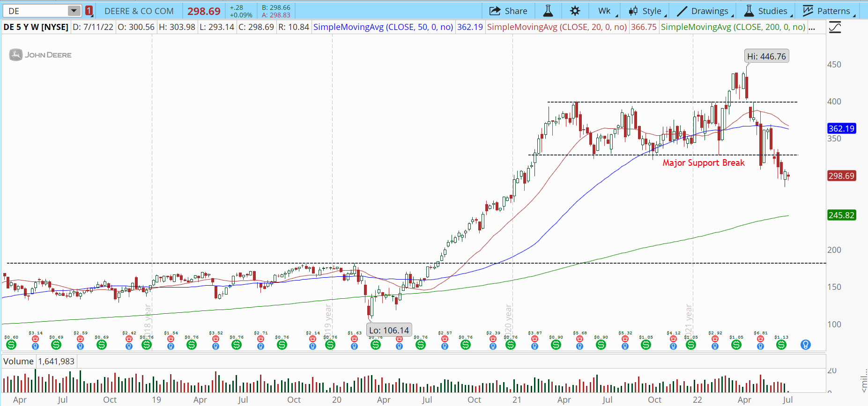Click the A: 298.83 ask price
The width and height of the screenshot is (868, 406).
pos(276,15)
